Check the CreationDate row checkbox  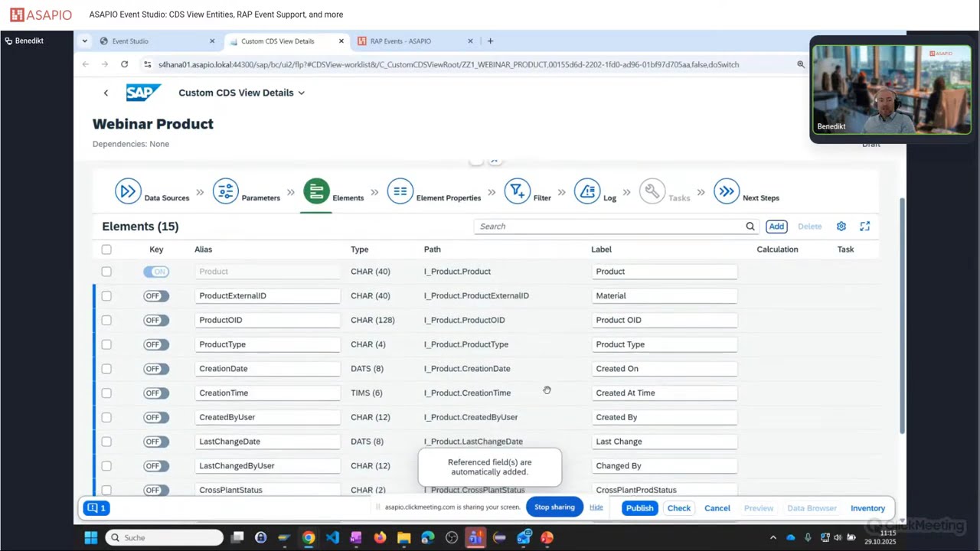click(x=106, y=369)
